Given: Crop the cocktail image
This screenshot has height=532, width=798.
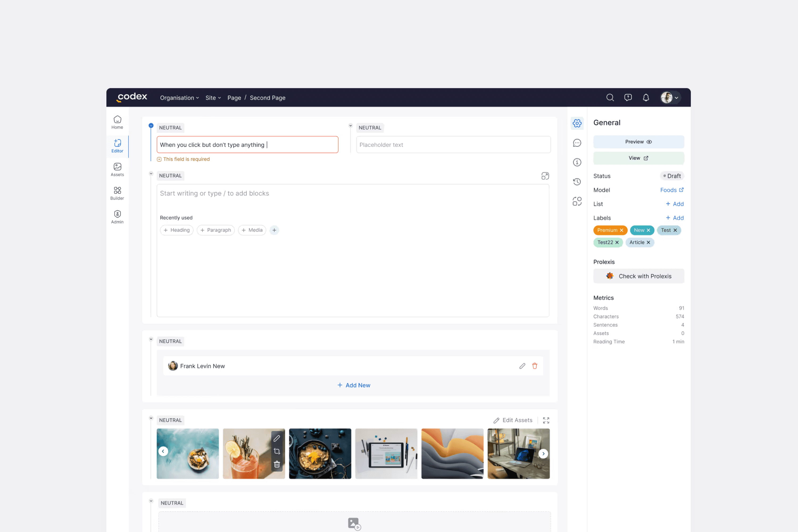Looking at the screenshot, I should 277,451.
